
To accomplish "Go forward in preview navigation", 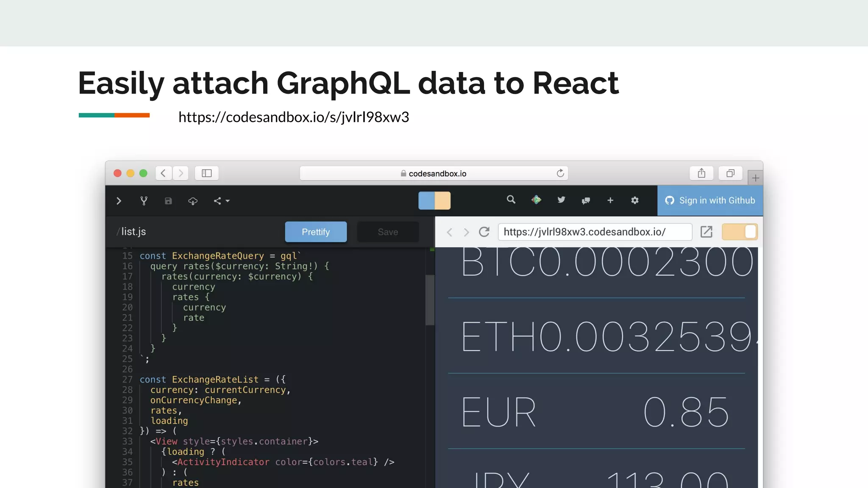I will click(466, 232).
